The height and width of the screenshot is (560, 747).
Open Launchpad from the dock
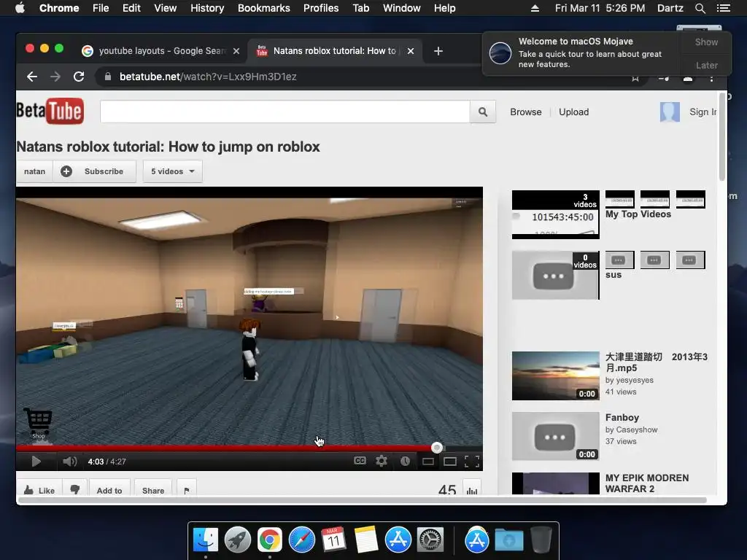click(x=238, y=540)
